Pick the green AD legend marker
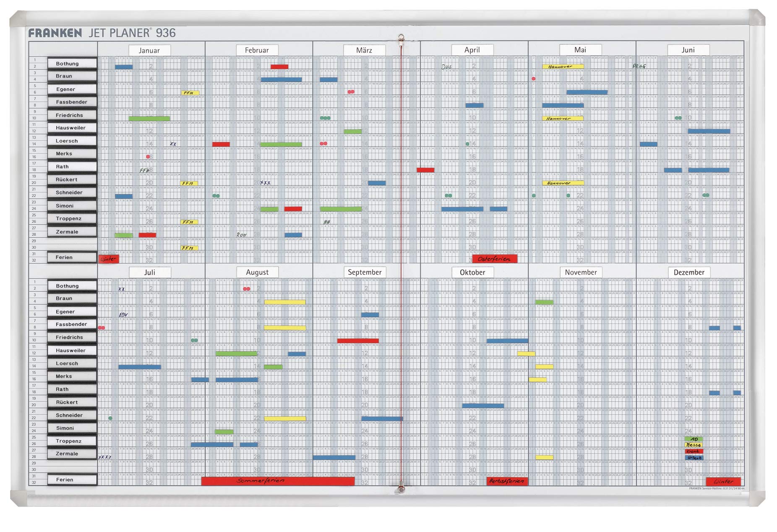The width and height of the screenshot is (777, 532). 694,439
